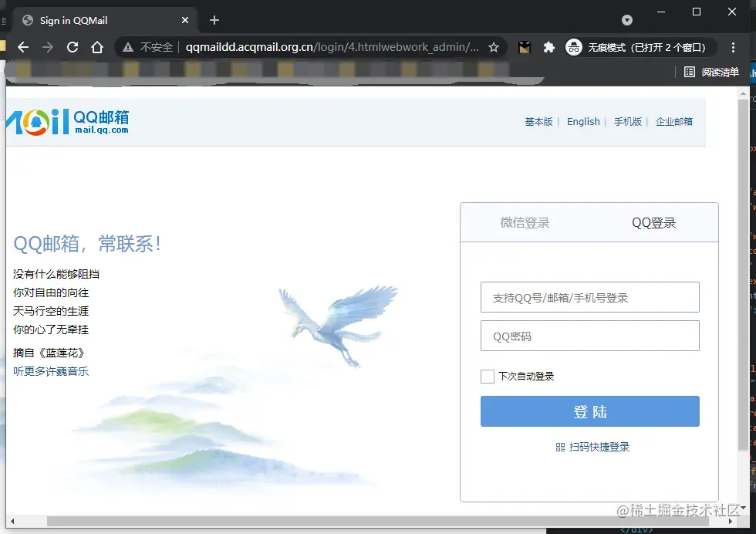Image resolution: width=756 pixels, height=534 pixels.
Task: Click the address bar URL
Action: [332, 47]
